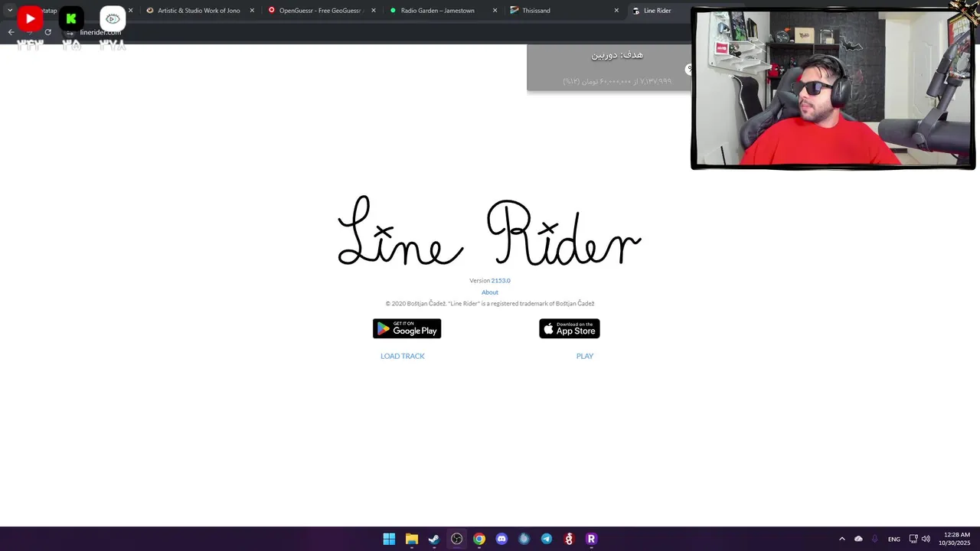The image size is (980, 551).
Task: Click the Get it on Google Play badge
Action: click(x=407, y=328)
